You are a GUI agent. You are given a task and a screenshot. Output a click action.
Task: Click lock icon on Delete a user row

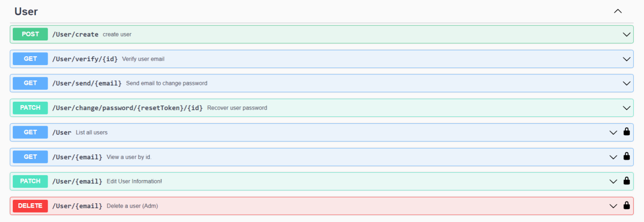click(627, 205)
